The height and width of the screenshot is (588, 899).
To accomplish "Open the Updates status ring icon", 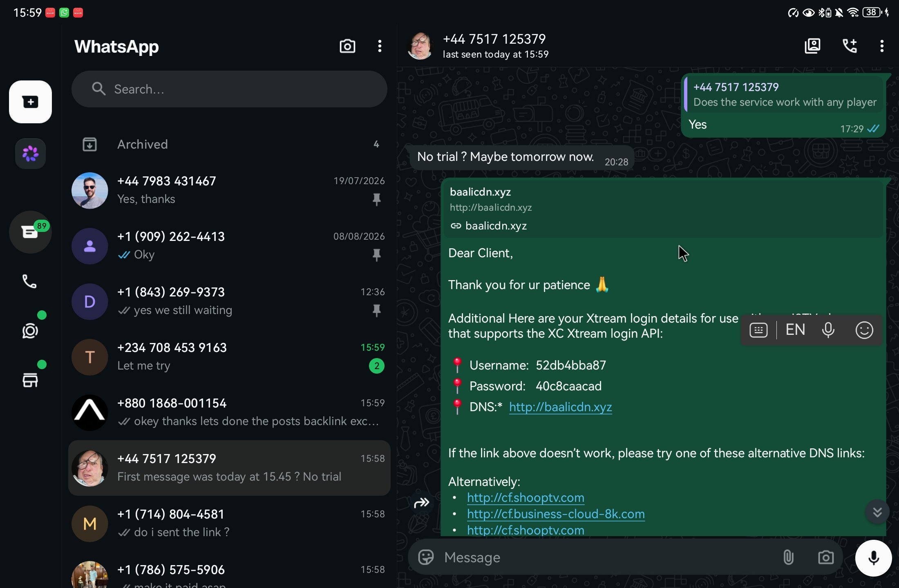I will [x=30, y=331].
